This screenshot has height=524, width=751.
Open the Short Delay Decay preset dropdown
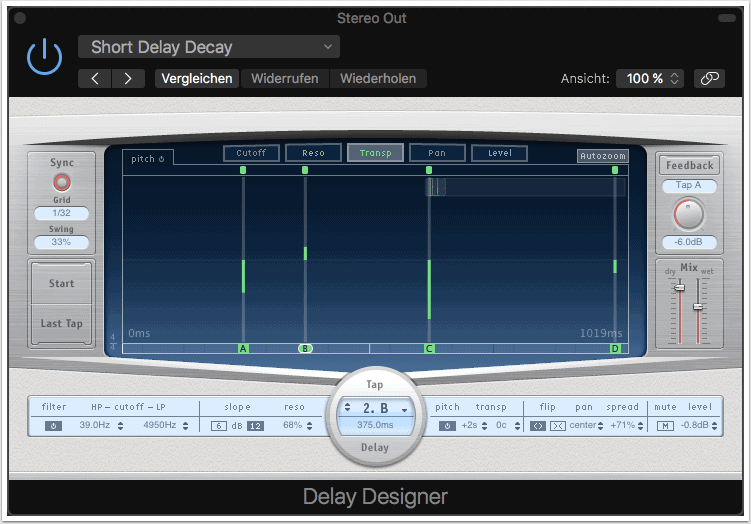click(209, 47)
